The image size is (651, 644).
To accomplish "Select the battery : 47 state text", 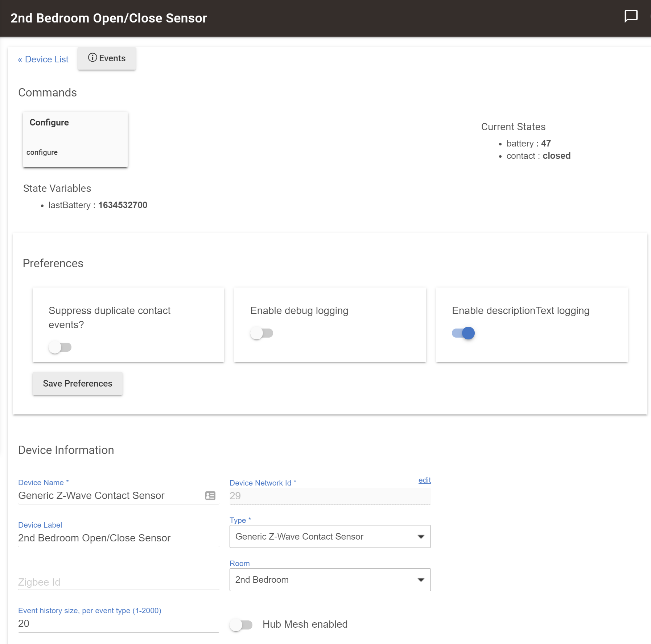I will click(529, 144).
